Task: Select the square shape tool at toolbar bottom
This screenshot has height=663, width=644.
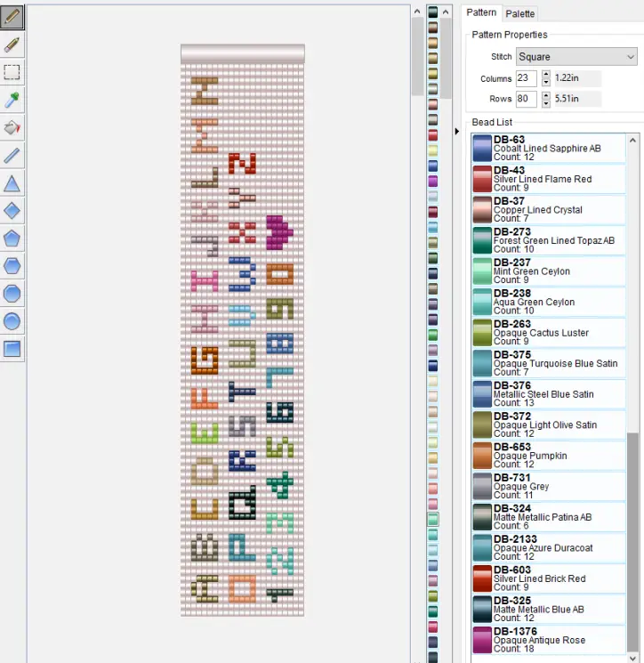Action: [12, 349]
